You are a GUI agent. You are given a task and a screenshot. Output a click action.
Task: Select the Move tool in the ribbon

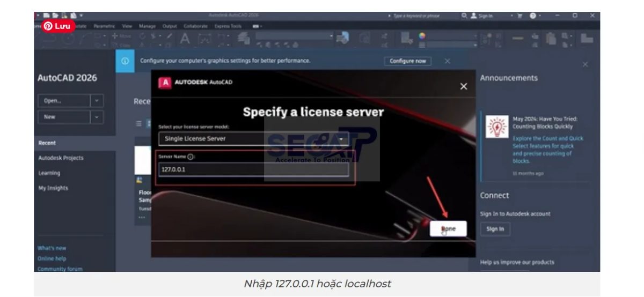point(122,36)
